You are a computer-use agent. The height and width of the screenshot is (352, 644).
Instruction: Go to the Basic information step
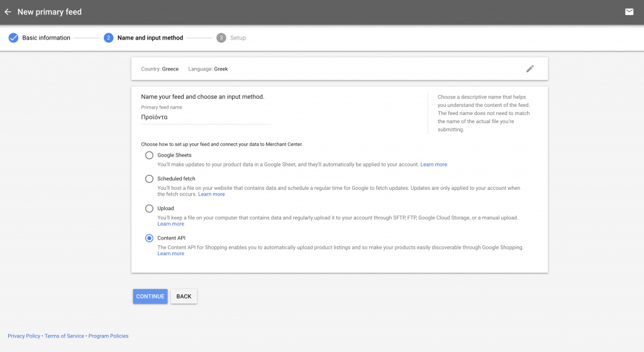click(x=46, y=38)
